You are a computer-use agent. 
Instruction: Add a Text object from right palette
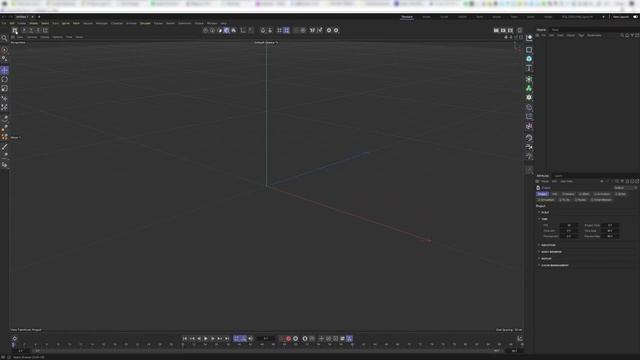[529, 68]
